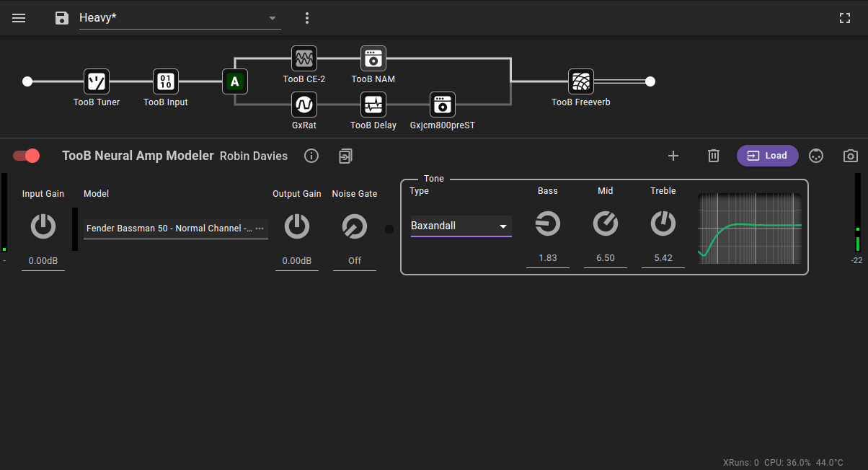
Task: Click the Load button
Action: coord(767,156)
